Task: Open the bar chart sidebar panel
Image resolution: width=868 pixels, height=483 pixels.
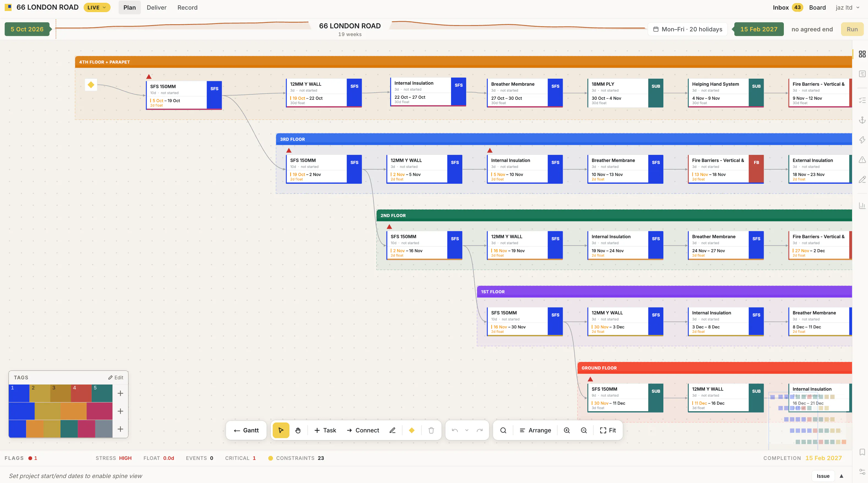Action: (862, 205)
